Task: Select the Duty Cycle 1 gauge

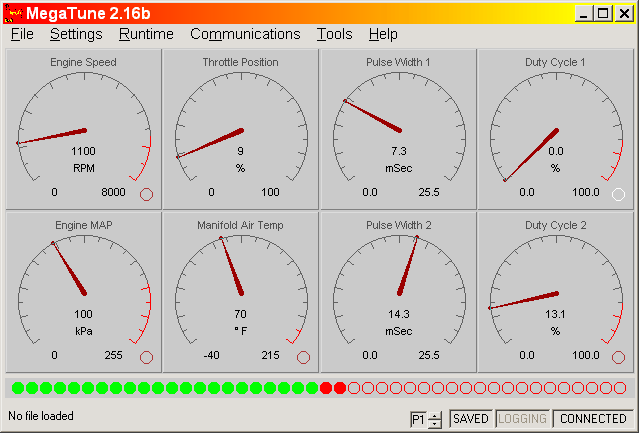Action: (x=555, y=130)
